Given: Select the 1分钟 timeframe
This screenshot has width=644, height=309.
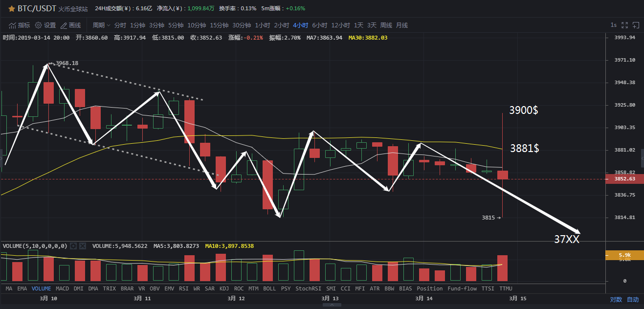Looking at the screenshot, I should pos(138,25).
